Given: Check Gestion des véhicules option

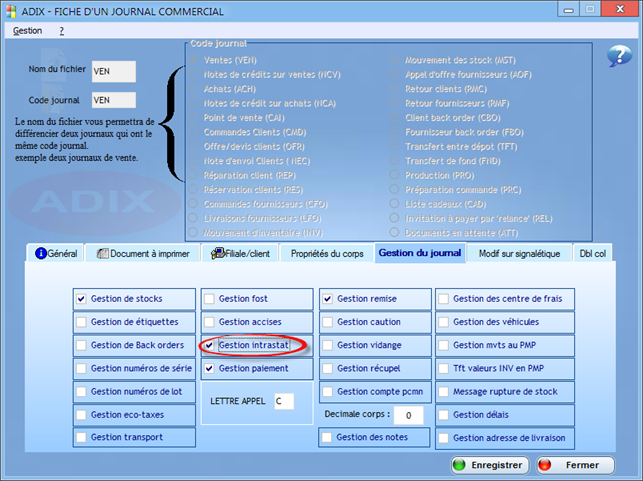Looking at the screenshot, I should (444, 322).
